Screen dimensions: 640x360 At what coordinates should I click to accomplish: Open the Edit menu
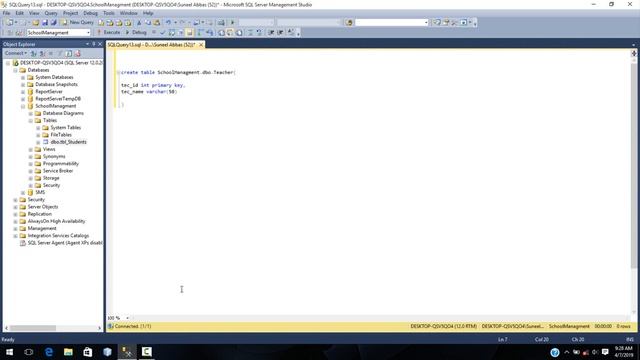coord(20,13)
